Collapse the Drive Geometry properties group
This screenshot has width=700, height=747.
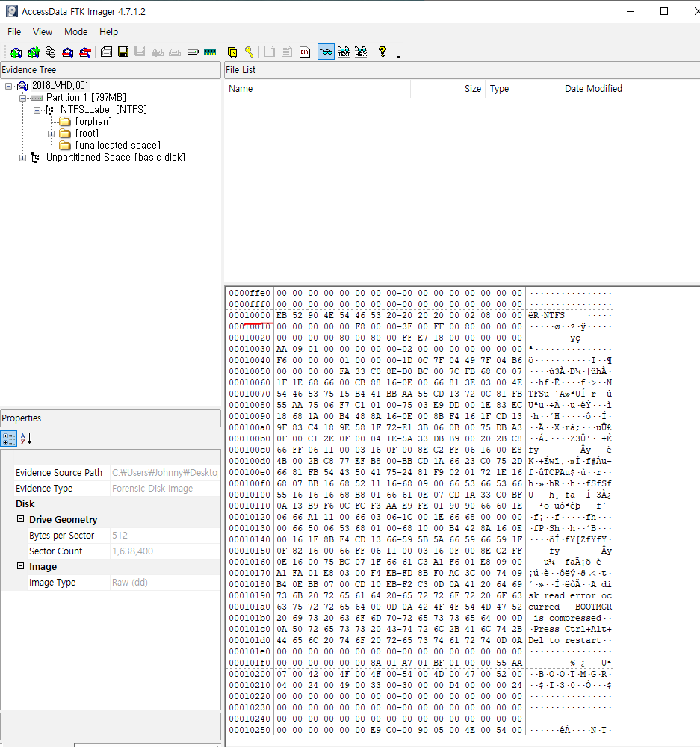[x=20, y=519]
